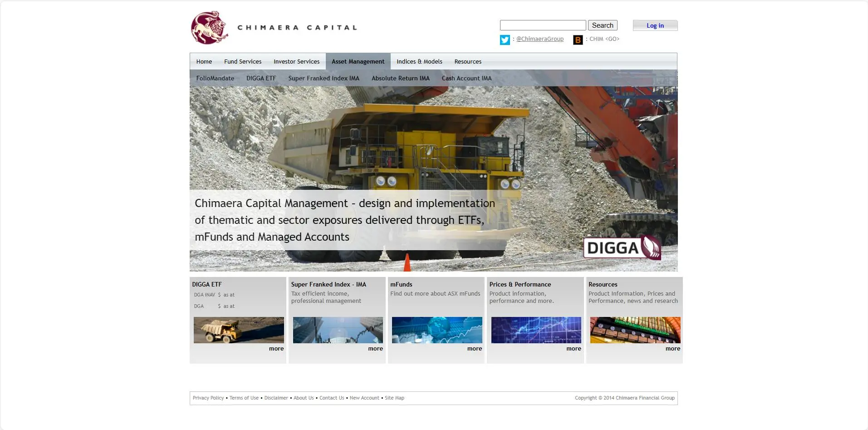The image size is (868, 430).
Task: Click the Resources stock board thumbnail
Action: (635, 330)
